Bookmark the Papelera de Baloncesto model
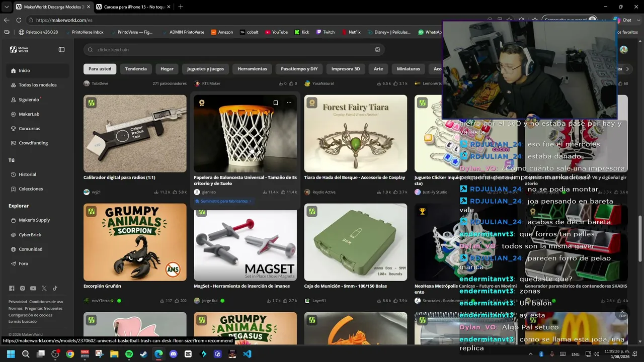This screenshot has width=644, height=362. (275, 103)
